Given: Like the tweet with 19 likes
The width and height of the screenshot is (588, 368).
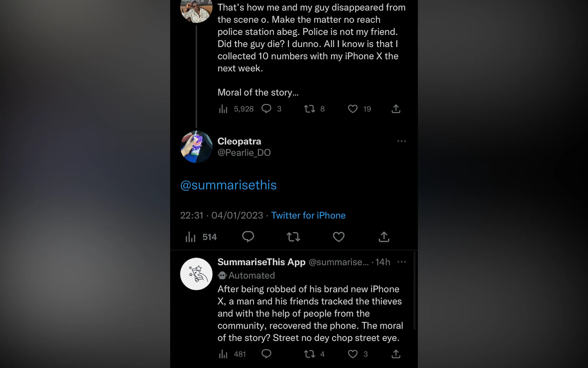Looking at the screenshot, I should [x=353, y=109].
